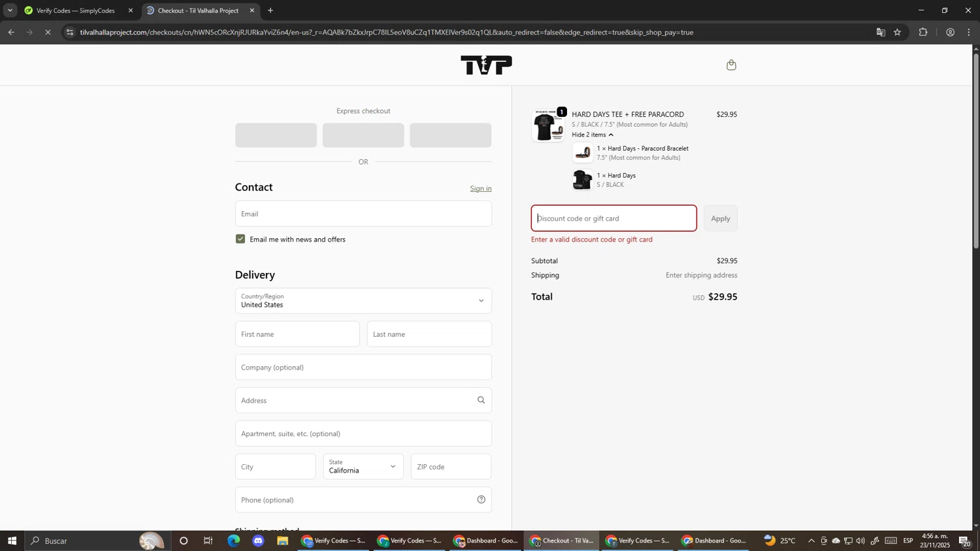Open Chrome profile avatar icon
The height and width of the screenshot is (551, 980).
[950, 32]
